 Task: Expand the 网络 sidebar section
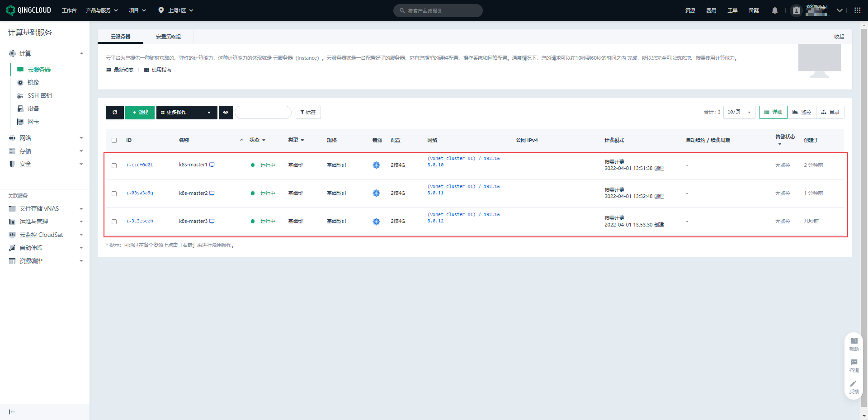click(x=81, y=138)
